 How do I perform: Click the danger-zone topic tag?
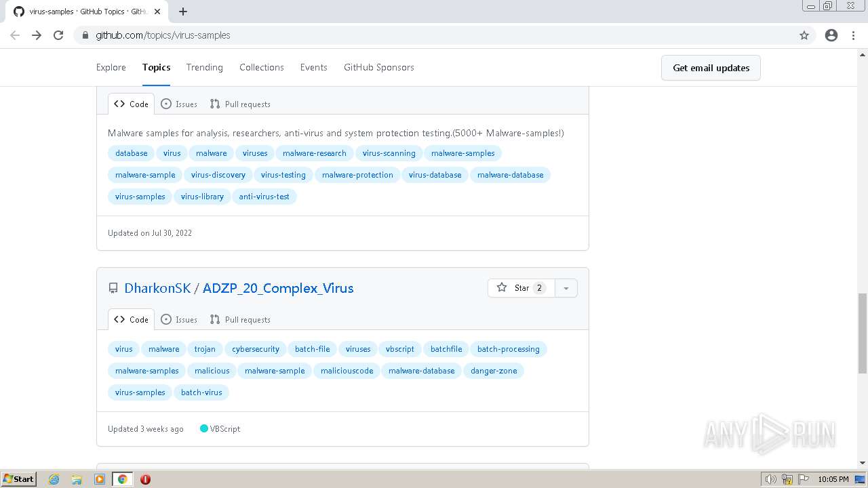pos(494,371)
